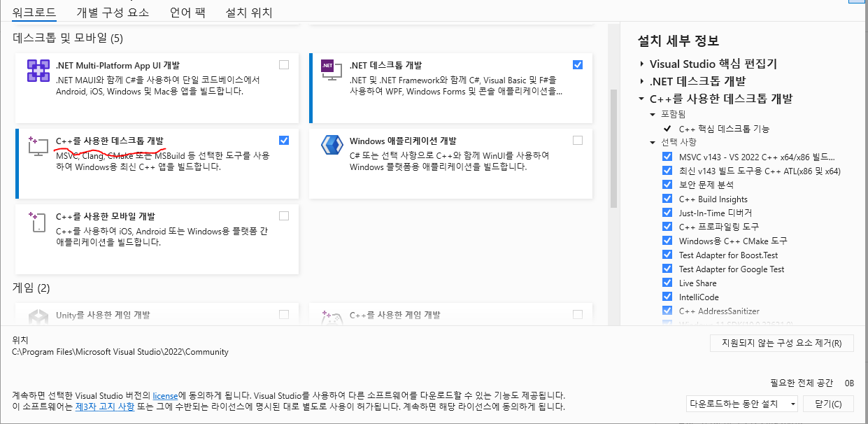This screenshot has height=424, width=868.
Task: Click the C++ desktop development monitor icon
Action: (x=38, y=146)
